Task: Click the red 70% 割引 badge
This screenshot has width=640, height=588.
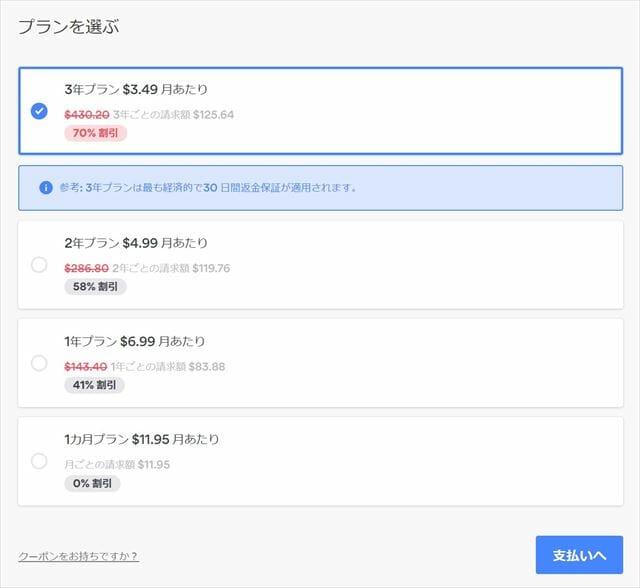Action: coord(95,133)
